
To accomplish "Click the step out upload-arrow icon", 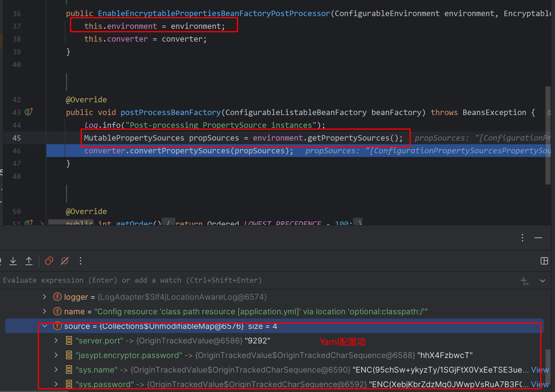I will tap(29, 261).
